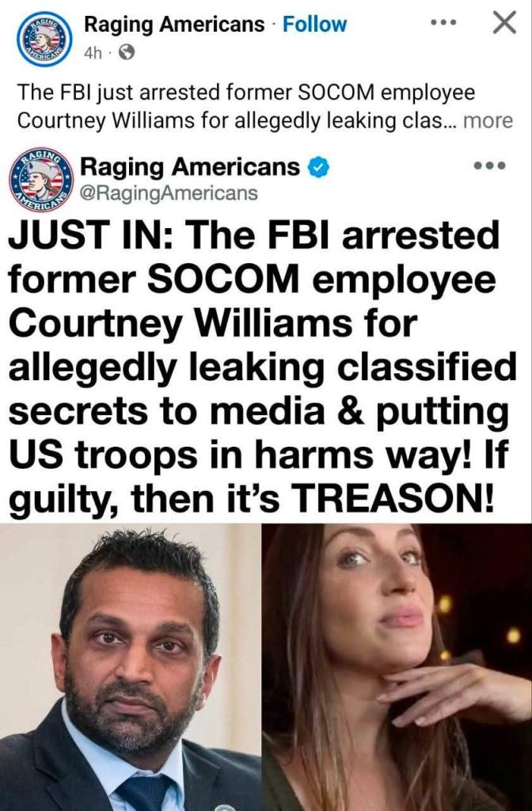Image resolution: width=532 pixels, height=811 pixels.
Task: Click the bold Raging Americans tweet author name
Action: [189, 167]
